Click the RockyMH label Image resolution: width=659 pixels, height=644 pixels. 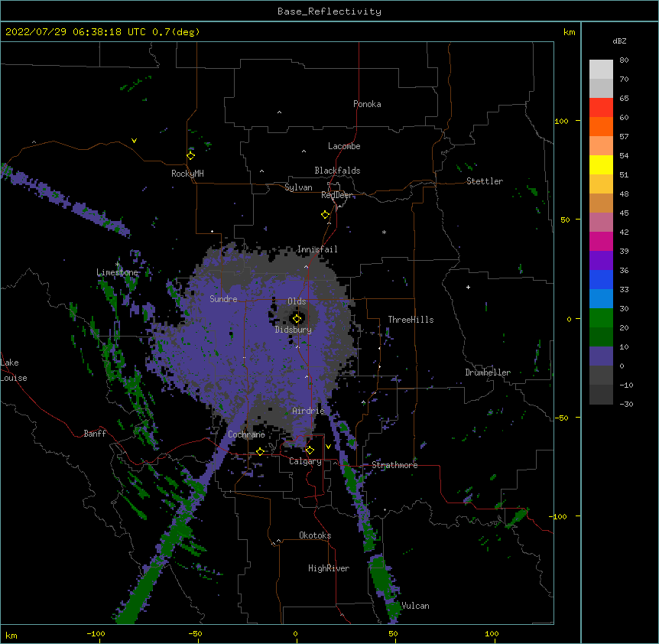[x=187, y=173]
